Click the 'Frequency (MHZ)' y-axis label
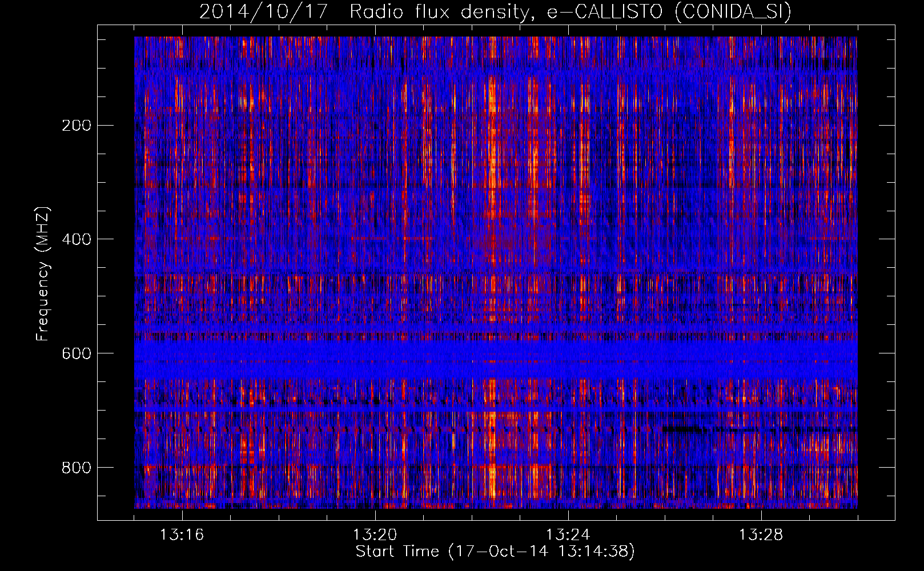The height and width of the screenshot is (571, 924). coord(43,274)
